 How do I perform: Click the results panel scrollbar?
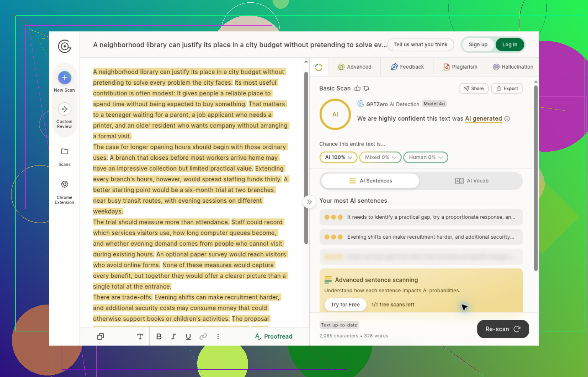[536, 178]
